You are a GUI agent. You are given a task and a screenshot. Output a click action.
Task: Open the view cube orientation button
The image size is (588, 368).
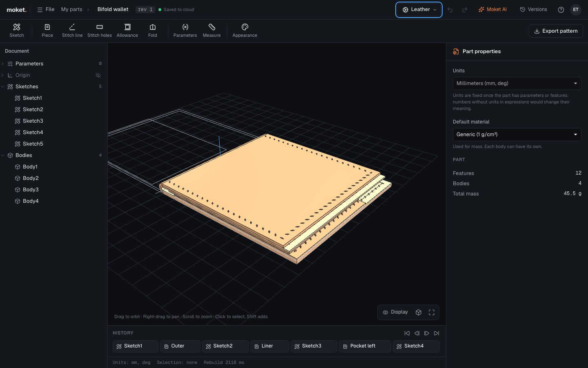point(419,312)
